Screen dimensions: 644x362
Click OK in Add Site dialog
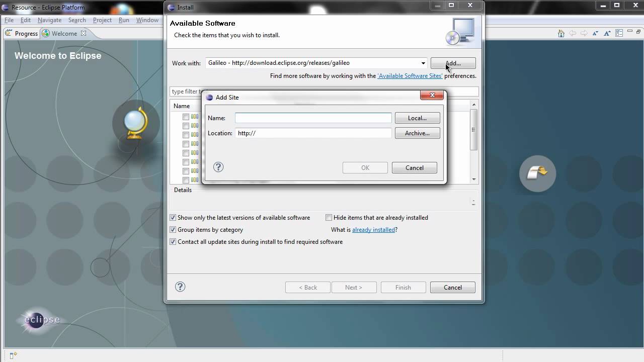coord(365,168)
